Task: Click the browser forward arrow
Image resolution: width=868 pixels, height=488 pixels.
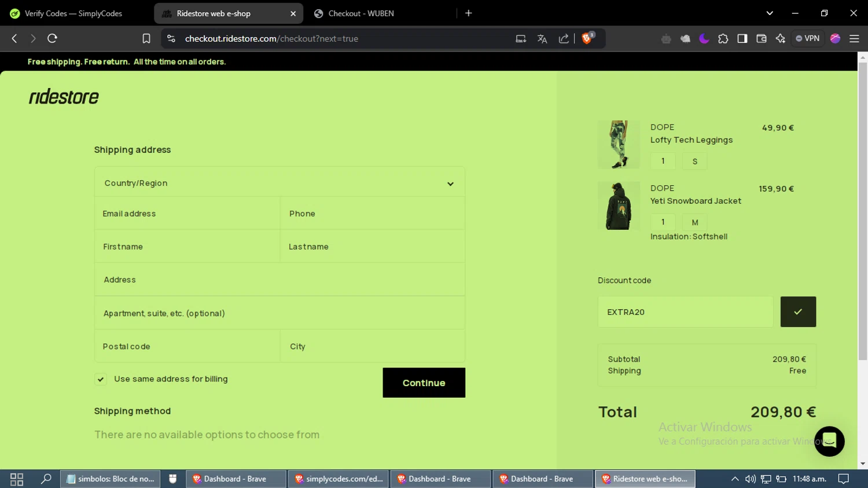Action: point(33,39)
